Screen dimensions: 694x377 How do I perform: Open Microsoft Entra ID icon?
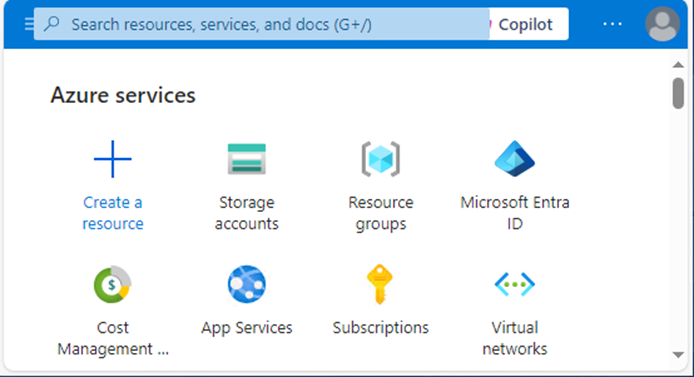point(515,159)
